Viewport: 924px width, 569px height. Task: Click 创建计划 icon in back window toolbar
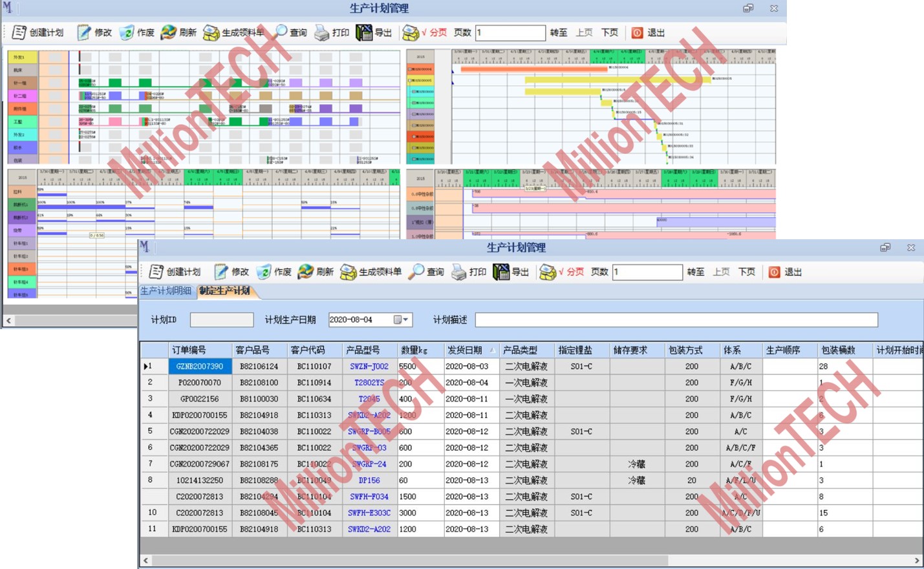(19, 32)
